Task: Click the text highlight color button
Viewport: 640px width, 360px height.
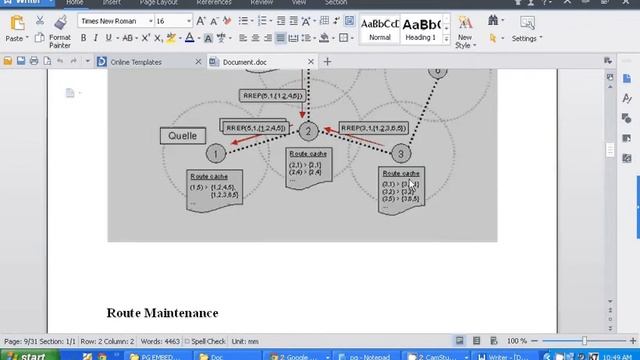Action: tap(171, 38)
